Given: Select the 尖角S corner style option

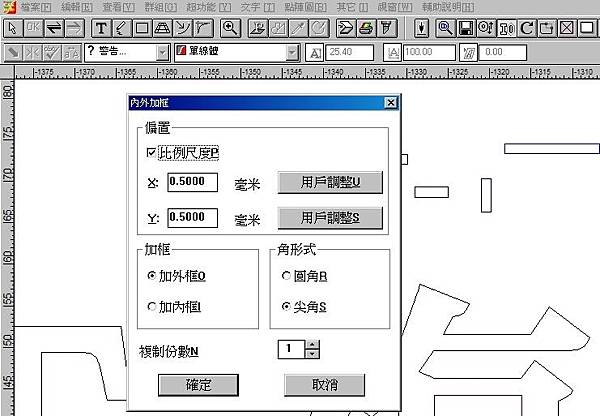Looking at the screenshot, I should 286,306.
